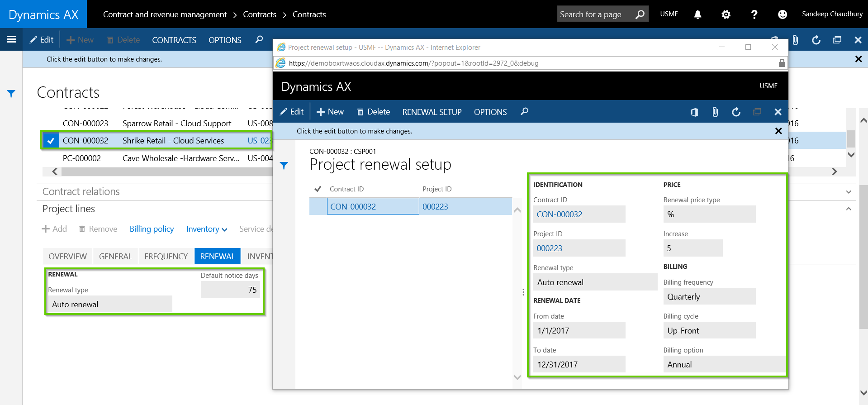The width and height of the screenshot is (868, 405).
Task: Click the select-all checkmark header in popup grid
Action: (318, 189)
